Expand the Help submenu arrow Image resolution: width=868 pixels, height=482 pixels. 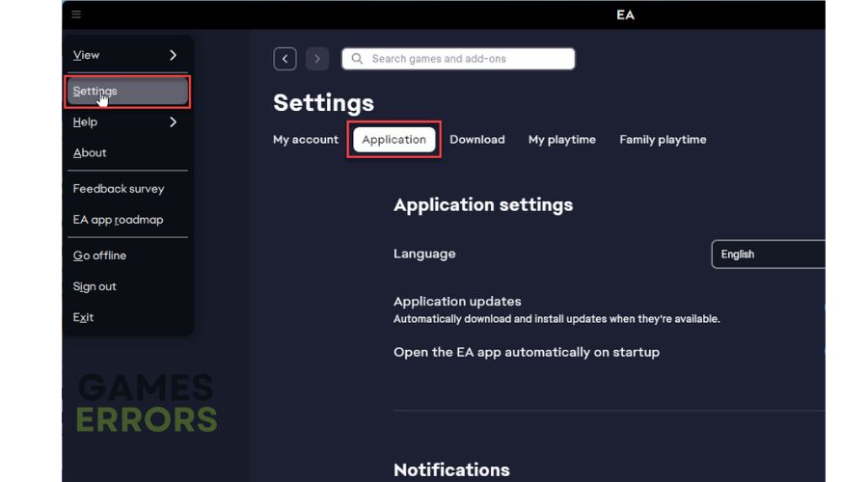point(173,122)
